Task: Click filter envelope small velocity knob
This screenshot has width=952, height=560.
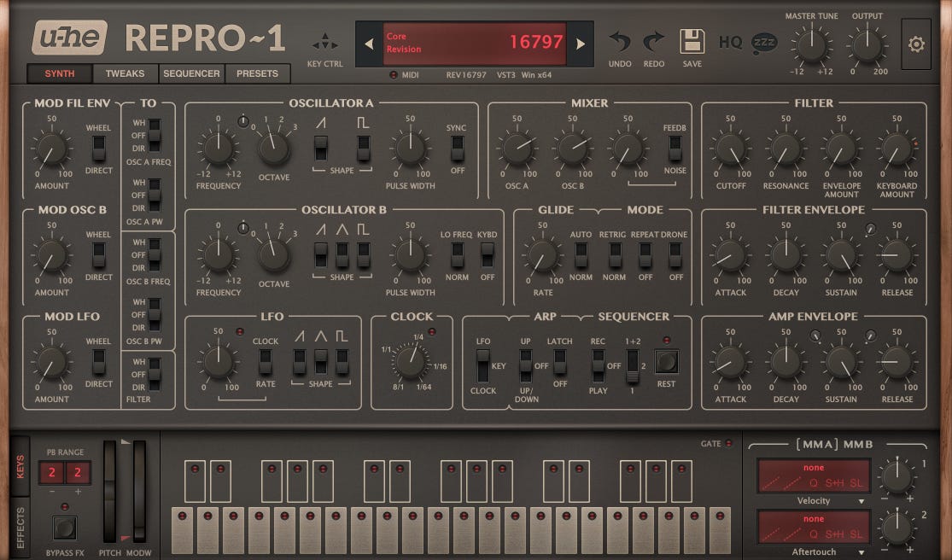Action: click(870, 229)
